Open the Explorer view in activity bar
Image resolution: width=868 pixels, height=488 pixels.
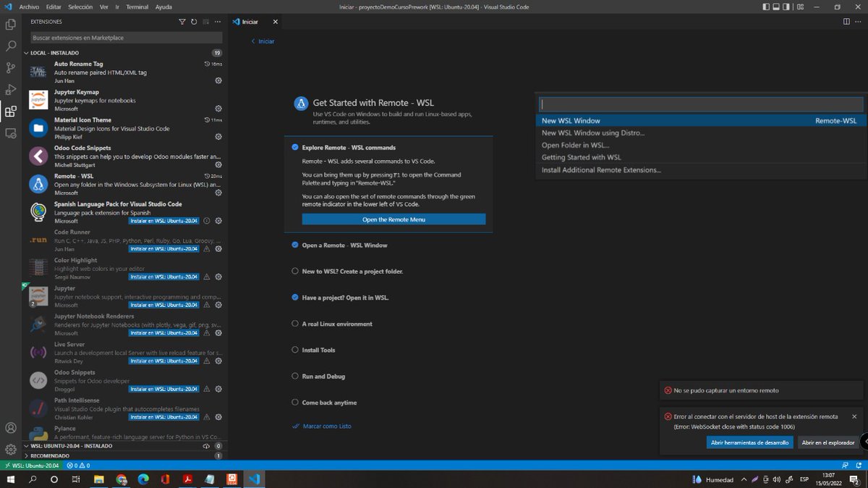coord(11,24)
